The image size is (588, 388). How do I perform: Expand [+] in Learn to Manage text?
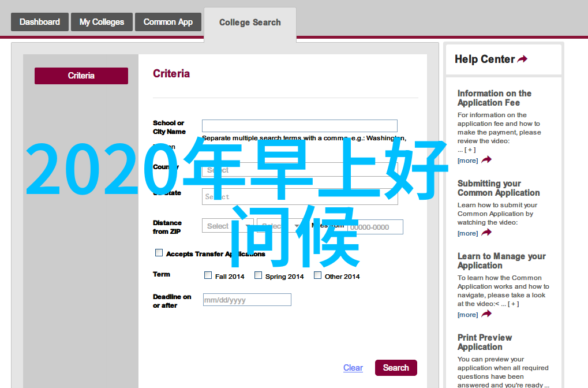[514, 304]
